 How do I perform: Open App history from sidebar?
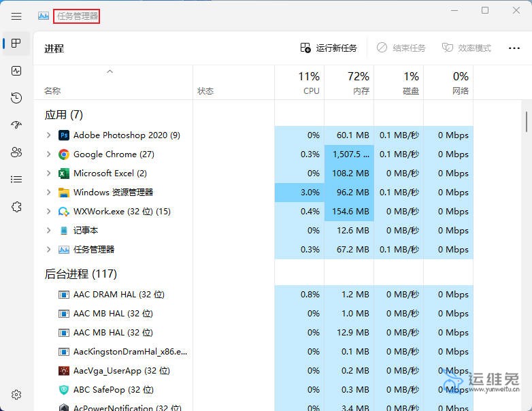(x=16, y=98)
